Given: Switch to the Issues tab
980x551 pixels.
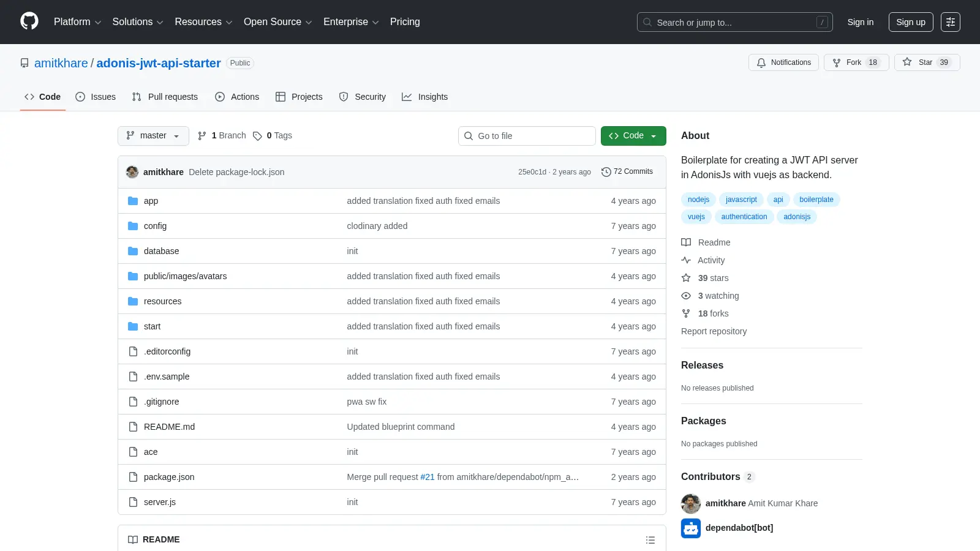Looking at the screenshot, I should [96, 97].
